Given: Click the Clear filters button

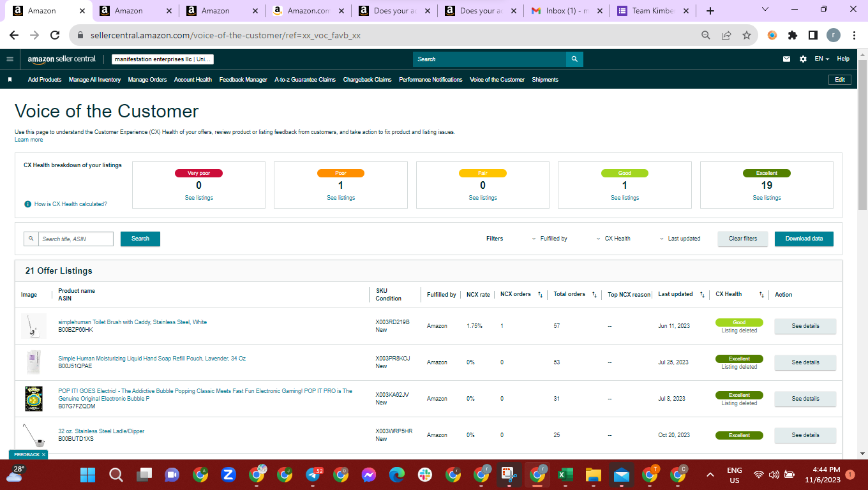Looking at the screenshot, I should tap(743, 239).
